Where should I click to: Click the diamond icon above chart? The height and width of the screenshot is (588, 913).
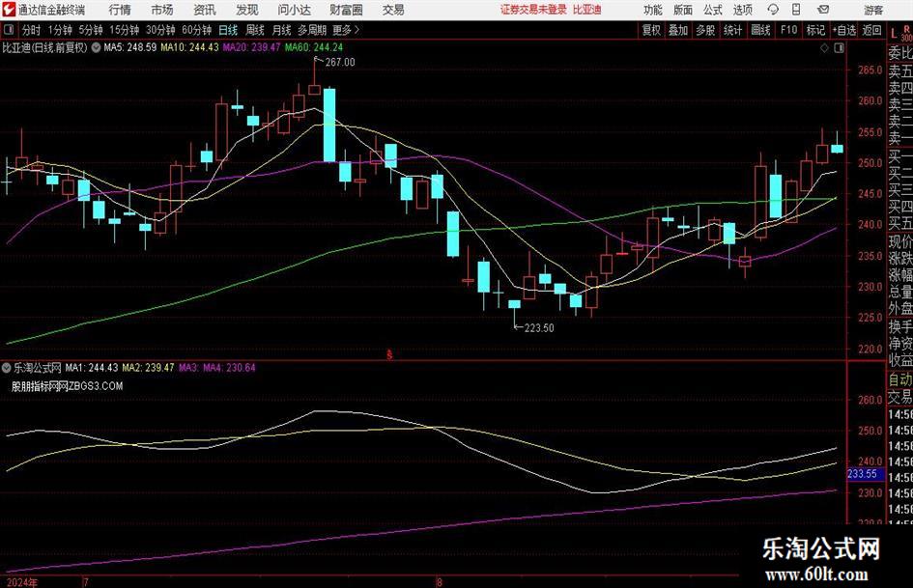(x=824, y=48)
